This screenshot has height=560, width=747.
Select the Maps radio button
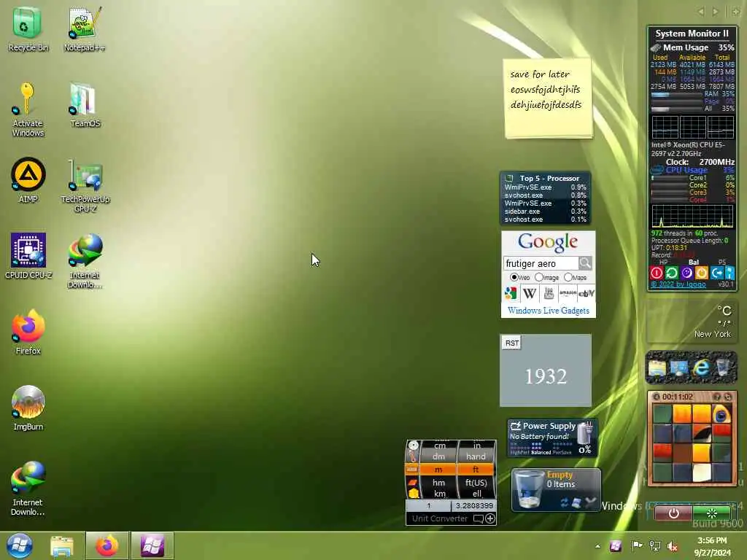point(568,276)
